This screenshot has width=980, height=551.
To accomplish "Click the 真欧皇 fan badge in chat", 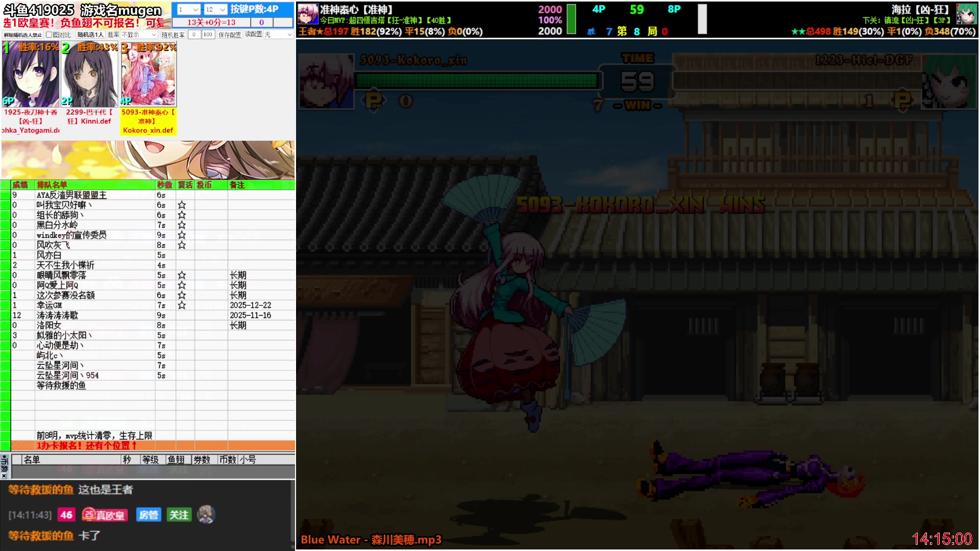I will (105, 515).
